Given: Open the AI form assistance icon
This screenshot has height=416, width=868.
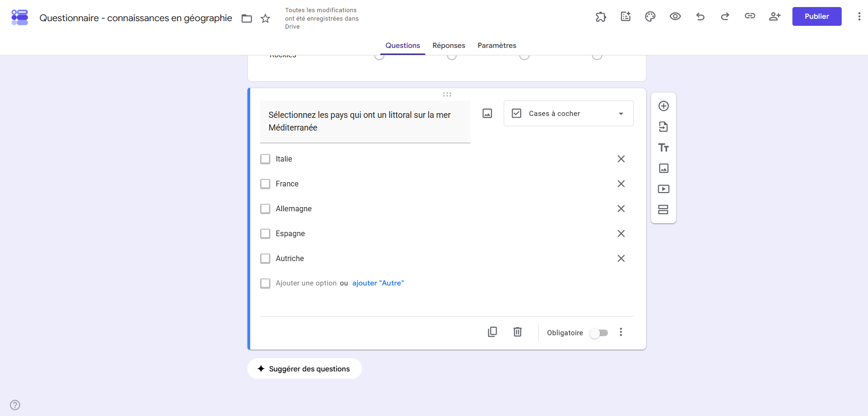Looking at the screenshot, I should [625, 16].
